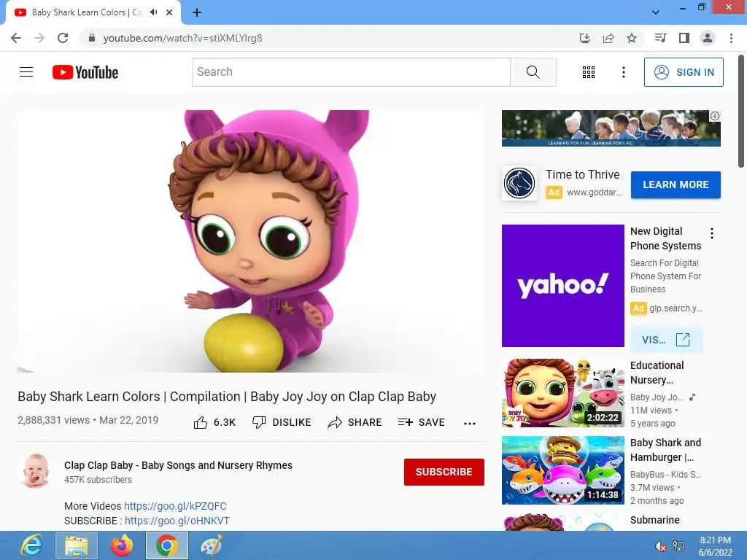Open Baby Shark and Hamburger thumbnail
Viewport: 747px width, 560px height.
point(562,470)
